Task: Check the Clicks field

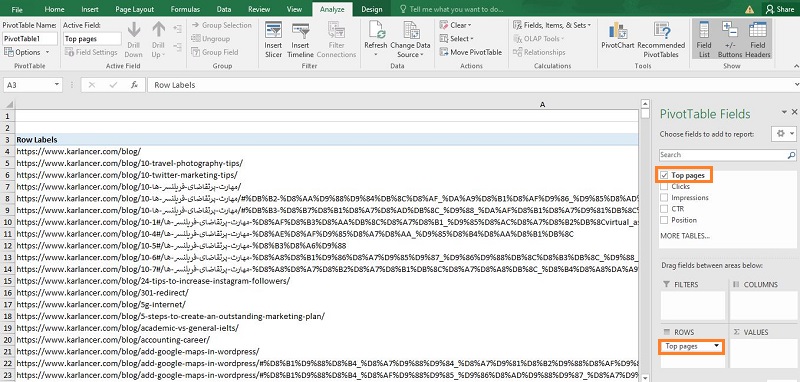Action: [x=664, y=187]
